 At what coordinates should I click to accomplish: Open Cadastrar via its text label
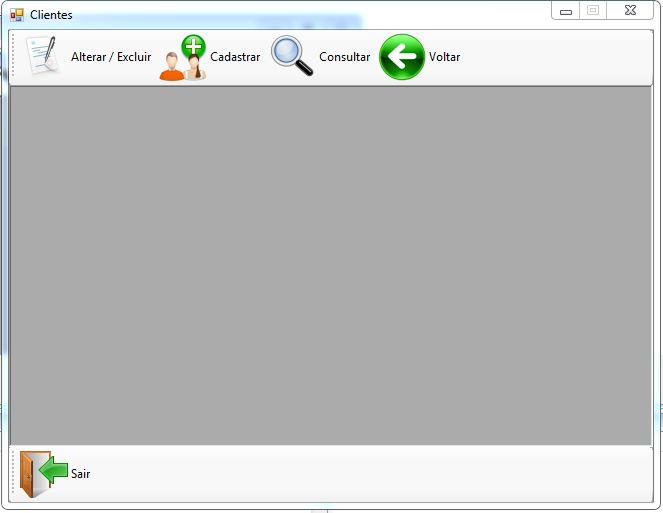[x=235, y=57]
